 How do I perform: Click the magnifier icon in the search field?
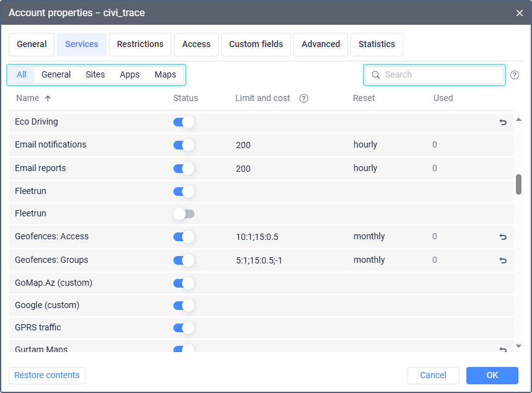pos(376,75)
